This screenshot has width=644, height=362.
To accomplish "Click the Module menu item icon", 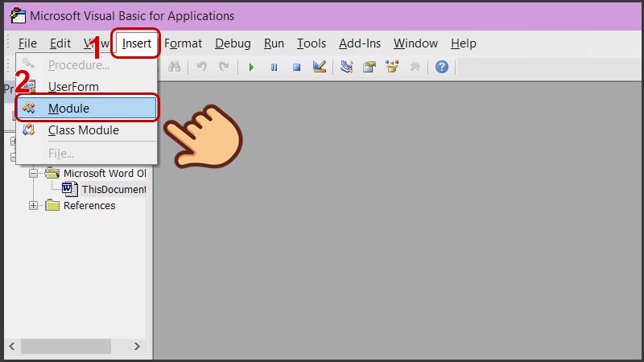I will [29, 108].
